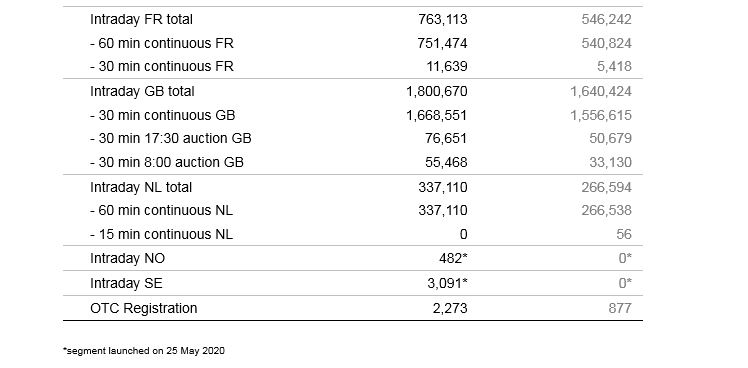Select the 877 OTC Registration value

(x=620, y=308)
